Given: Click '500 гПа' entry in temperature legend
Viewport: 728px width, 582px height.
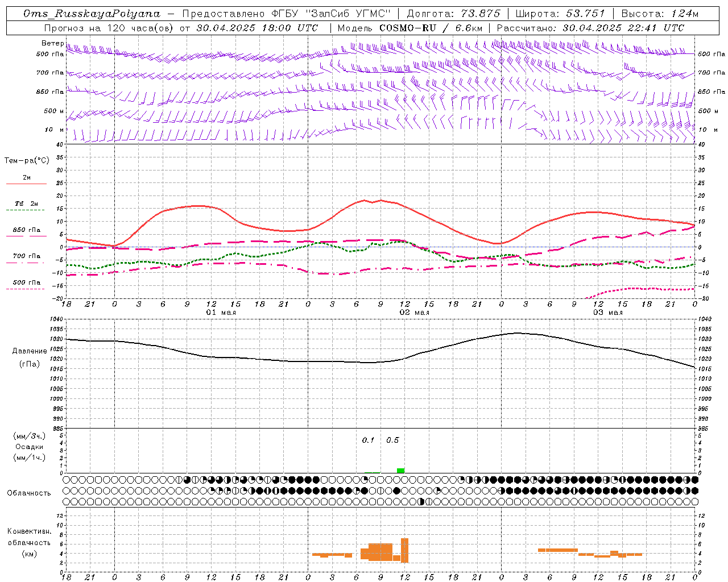Looking at the screenshot, I should point(26,282).
